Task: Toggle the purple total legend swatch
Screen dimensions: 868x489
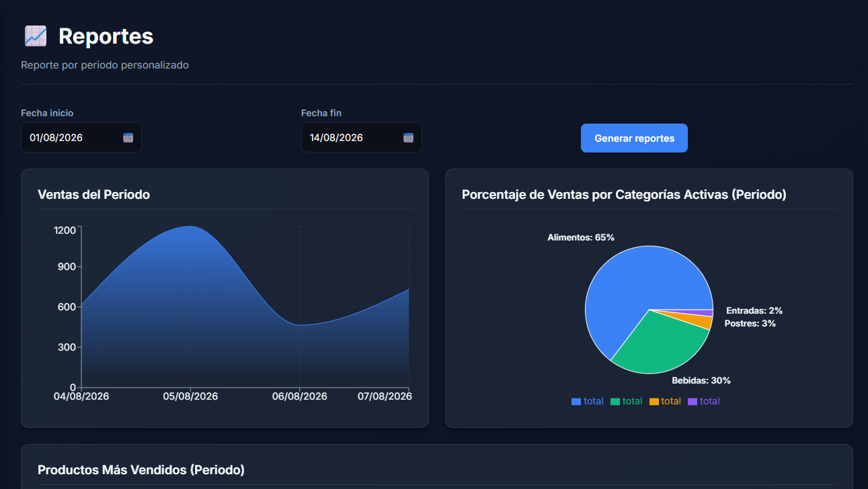Action: [693, 402]
